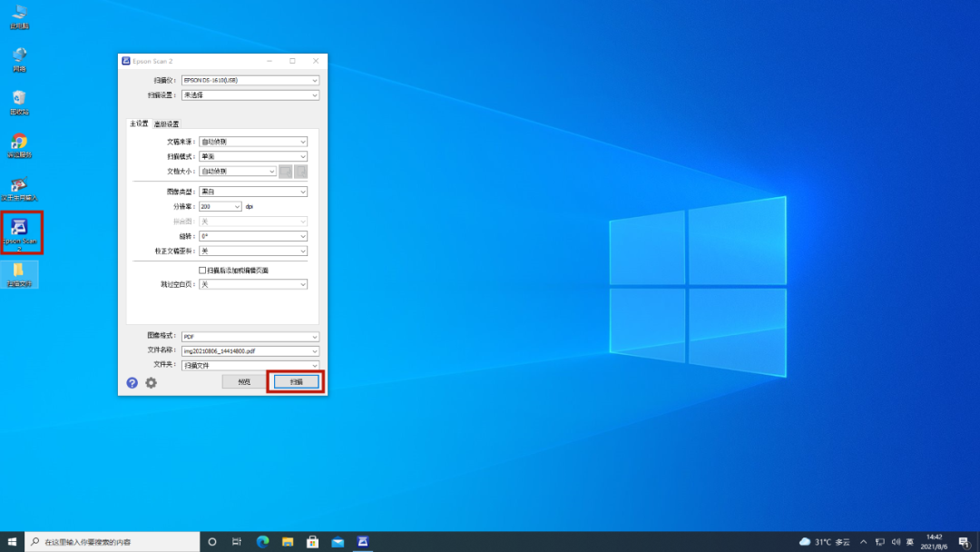
Task: Open the Epson Scan 2 help icon
Action: coord(132,382)
